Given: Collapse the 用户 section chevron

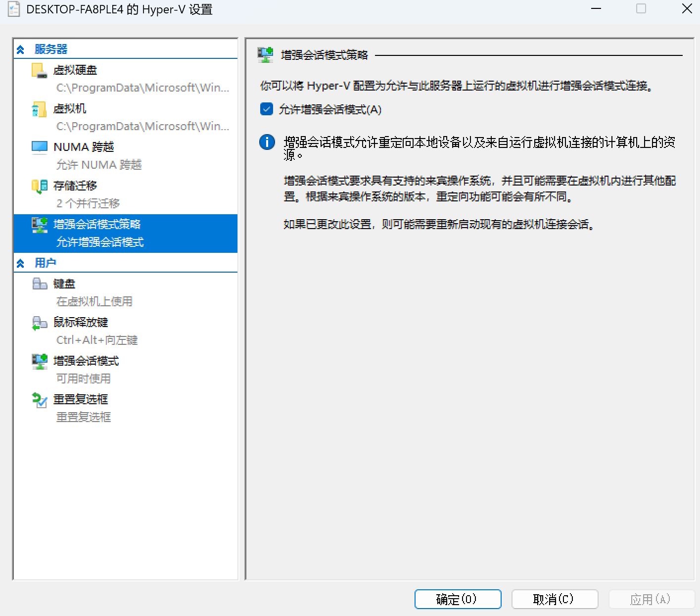Looking at the screenshot, I should (20, 263).
